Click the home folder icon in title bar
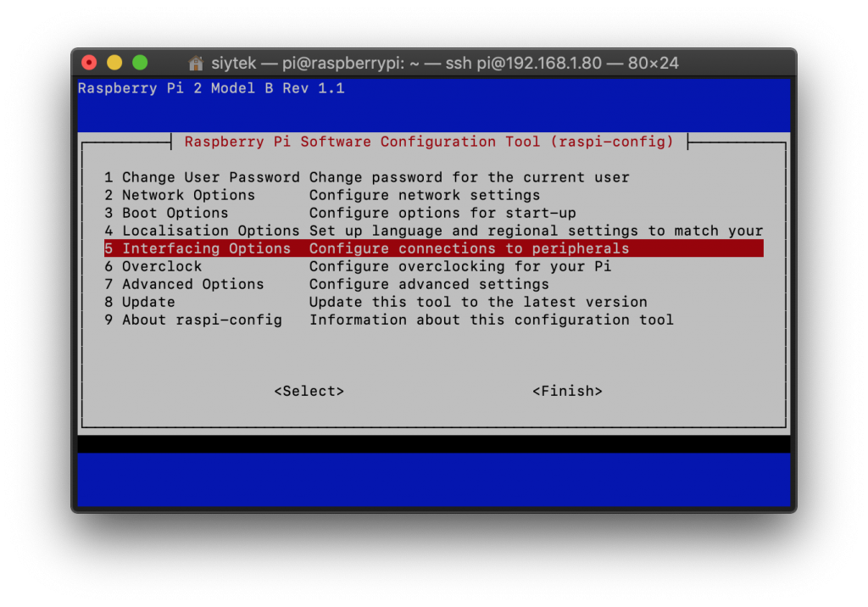 point(196,63)
